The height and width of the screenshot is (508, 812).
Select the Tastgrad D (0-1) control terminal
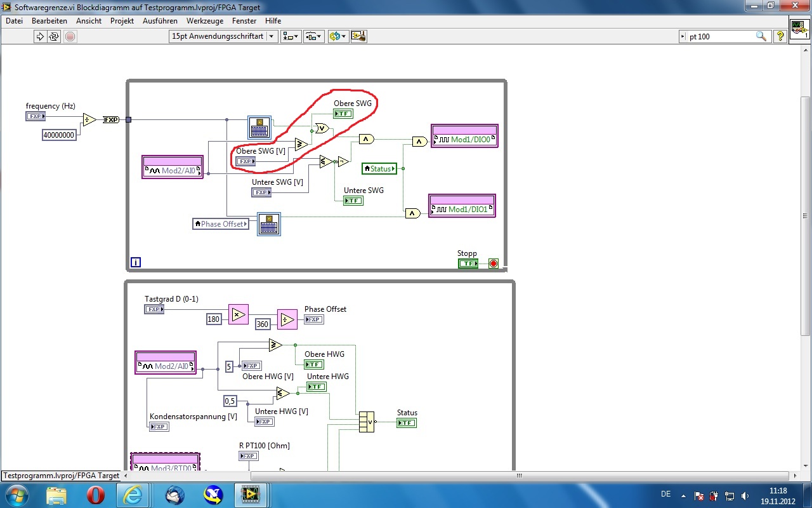(x=154, y=309)
